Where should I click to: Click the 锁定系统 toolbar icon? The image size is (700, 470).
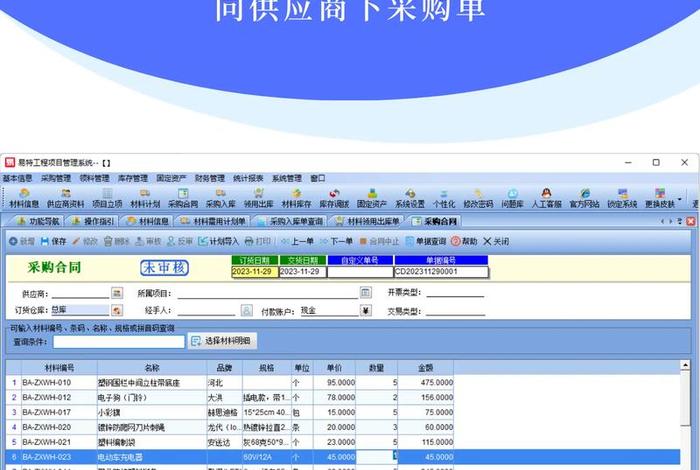pyautogui.click(x=622, y=198)
